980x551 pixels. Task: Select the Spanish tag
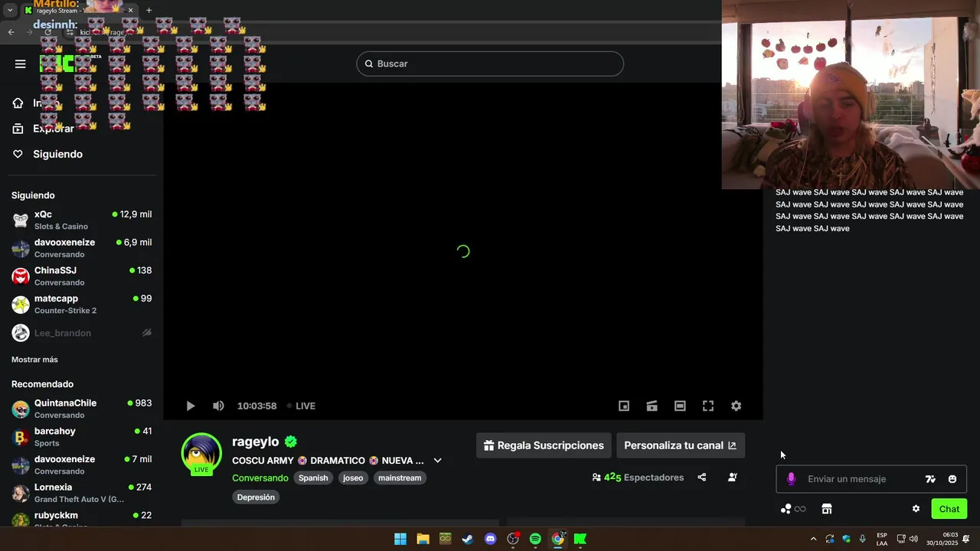click(x=313, y=478)
